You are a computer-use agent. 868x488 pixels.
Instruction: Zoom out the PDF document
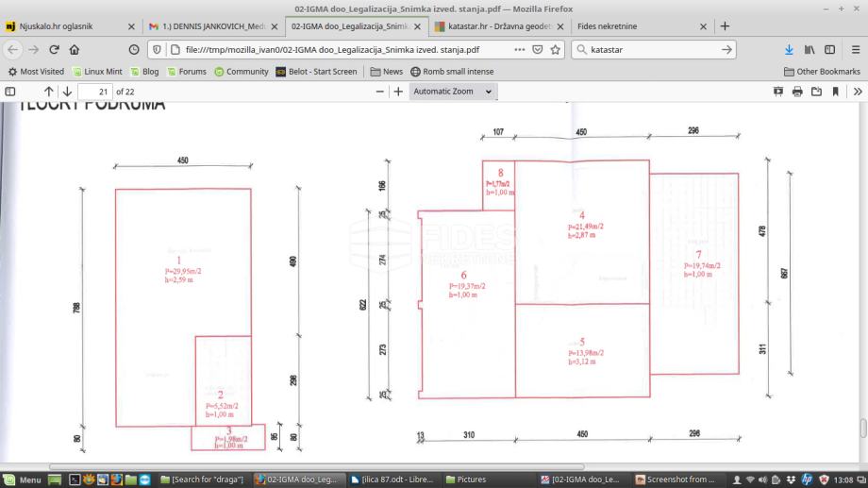click(x=380, y=92)
